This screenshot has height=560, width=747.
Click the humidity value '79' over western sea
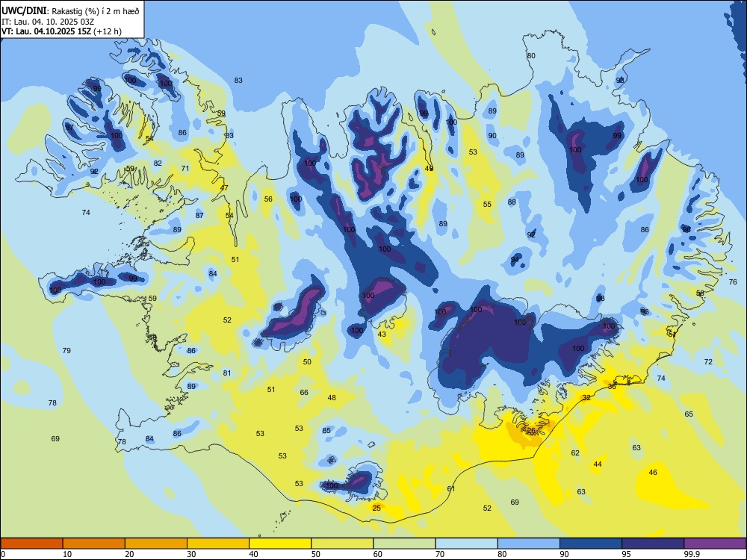pyautogui.click(x=66, y=350)
